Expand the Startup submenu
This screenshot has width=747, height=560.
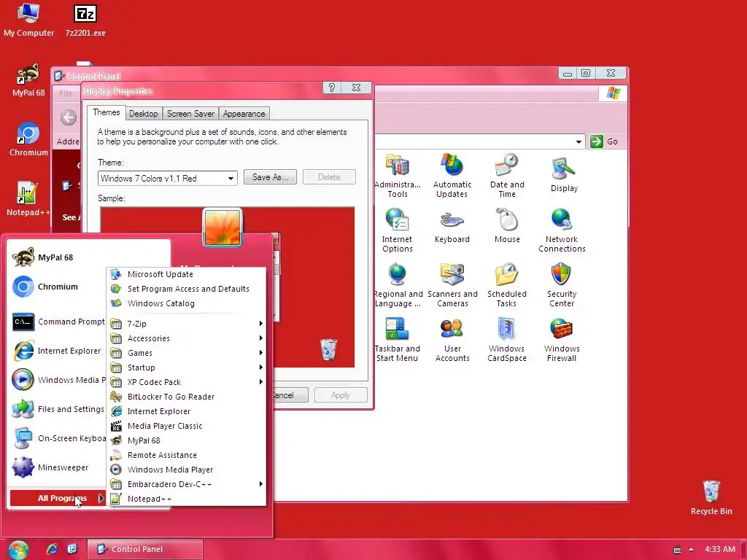pyautogui.click(x=187, y=367)
